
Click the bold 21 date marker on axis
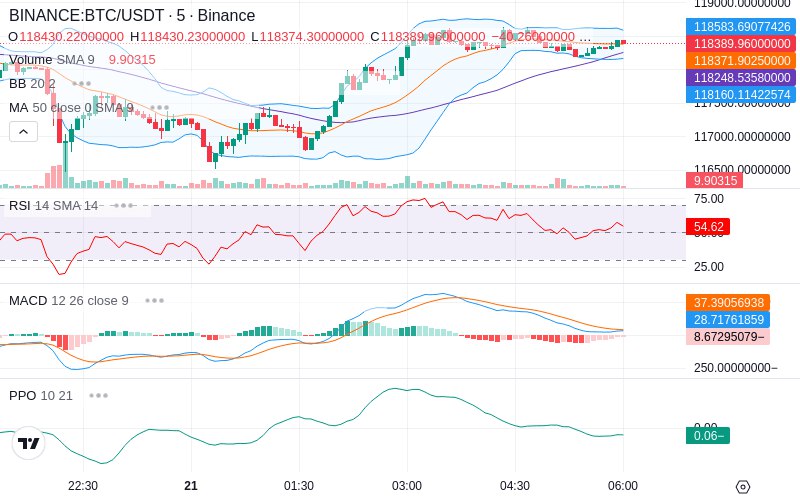click(x=191, y=486)
